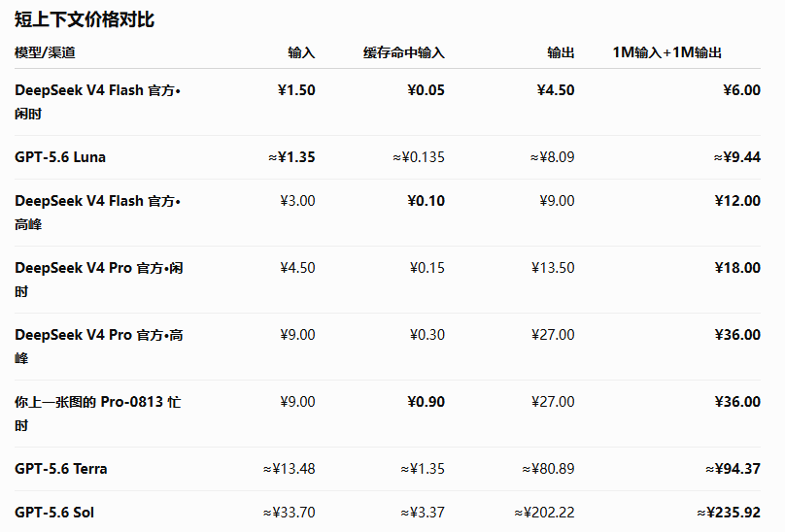Click the ¥0.90 cached input price
Viewport: 785px width, 532px height.
[426, 402]
